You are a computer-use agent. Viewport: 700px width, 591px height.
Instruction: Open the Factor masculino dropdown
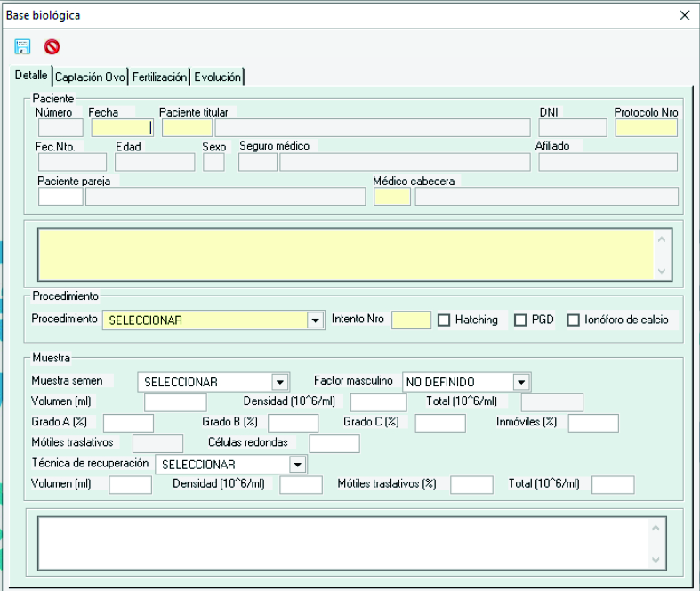point(521,382)
